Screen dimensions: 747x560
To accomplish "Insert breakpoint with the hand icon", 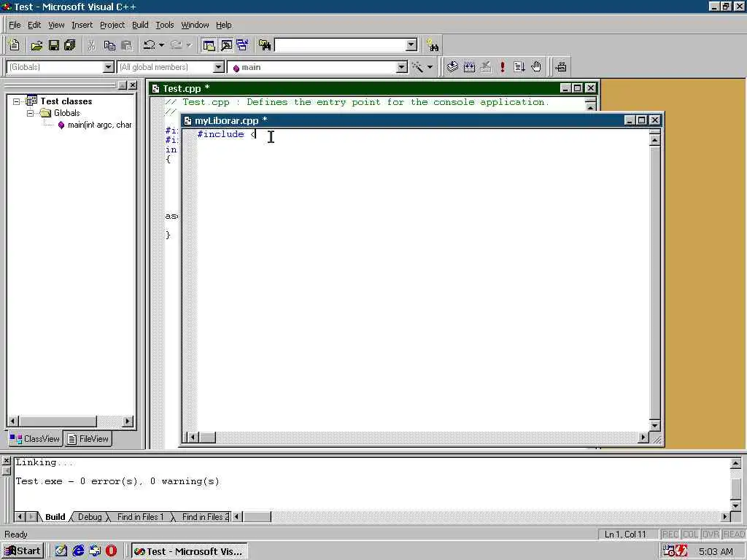I will click(x=536, y=67).
